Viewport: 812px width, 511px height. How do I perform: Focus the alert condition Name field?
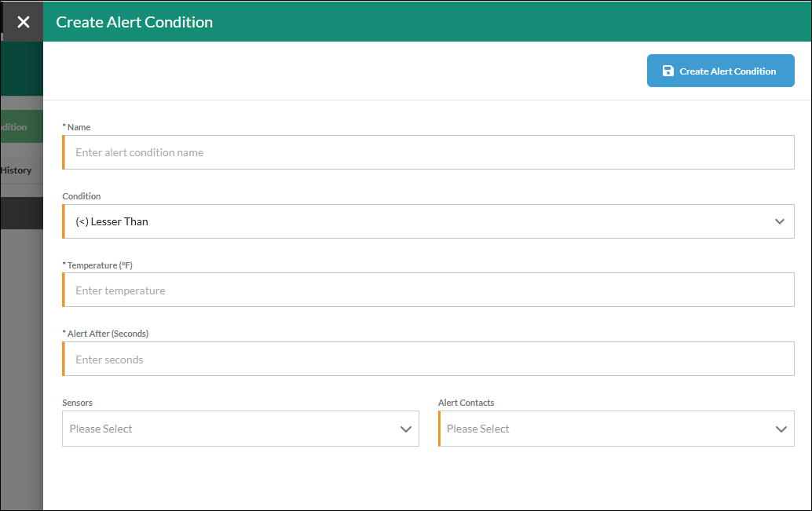click(x=428, y=152)
